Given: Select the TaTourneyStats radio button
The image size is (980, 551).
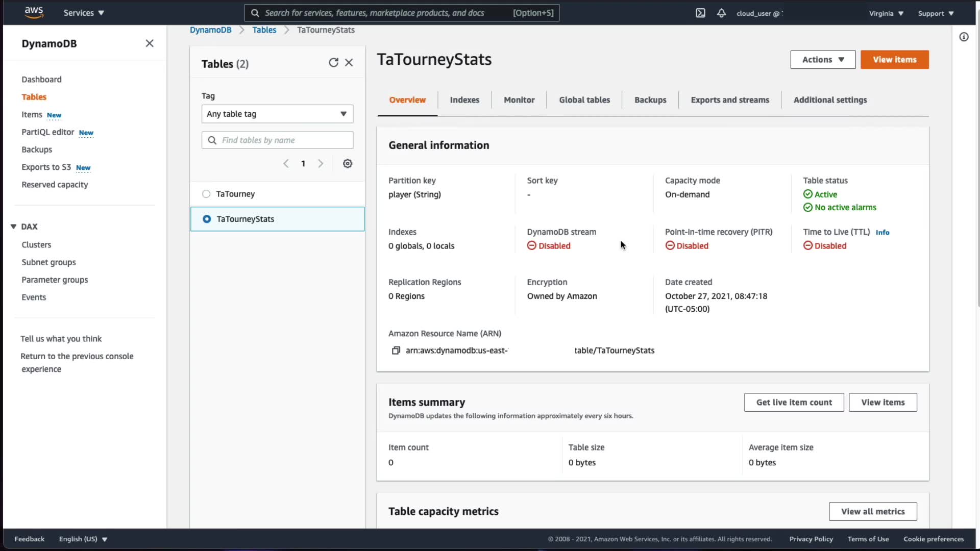Looking at the screenshot, I should coord(207,219).
